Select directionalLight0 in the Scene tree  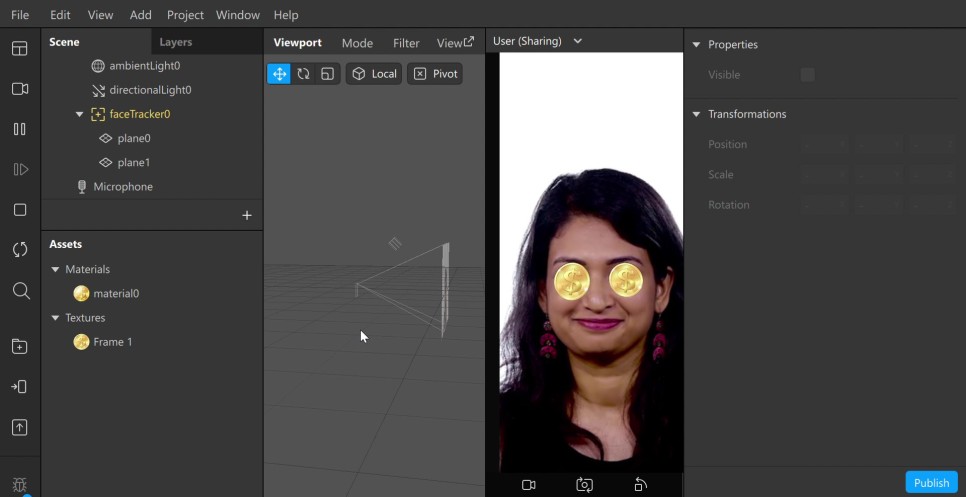click(152, 90)
